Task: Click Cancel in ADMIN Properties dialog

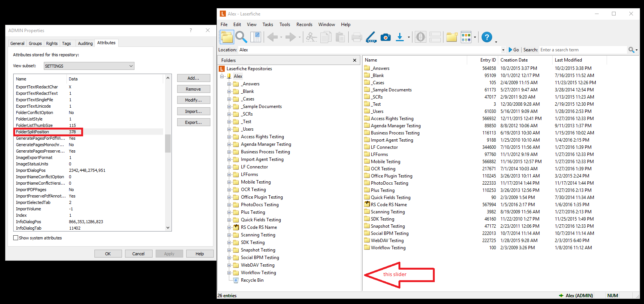Action: [x=138, y=254]
